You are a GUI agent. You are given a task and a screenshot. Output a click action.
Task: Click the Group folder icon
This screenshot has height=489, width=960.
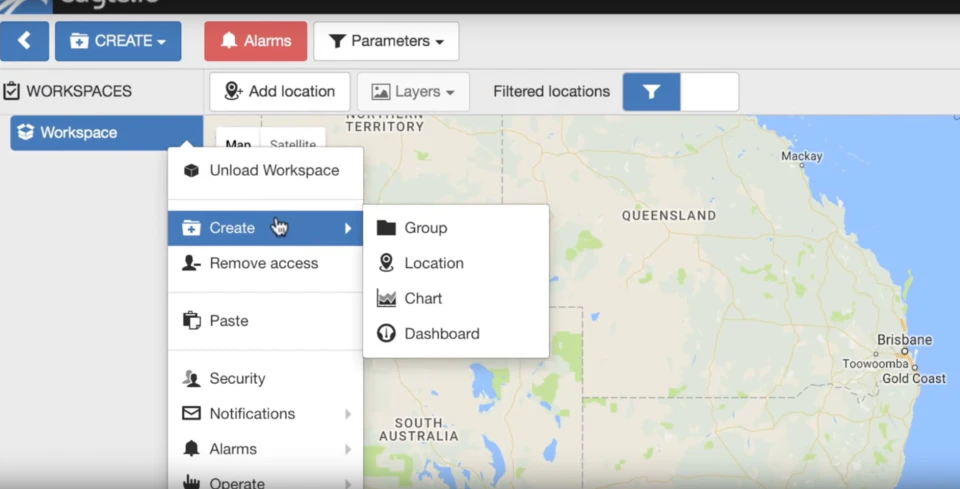(386, 228)
